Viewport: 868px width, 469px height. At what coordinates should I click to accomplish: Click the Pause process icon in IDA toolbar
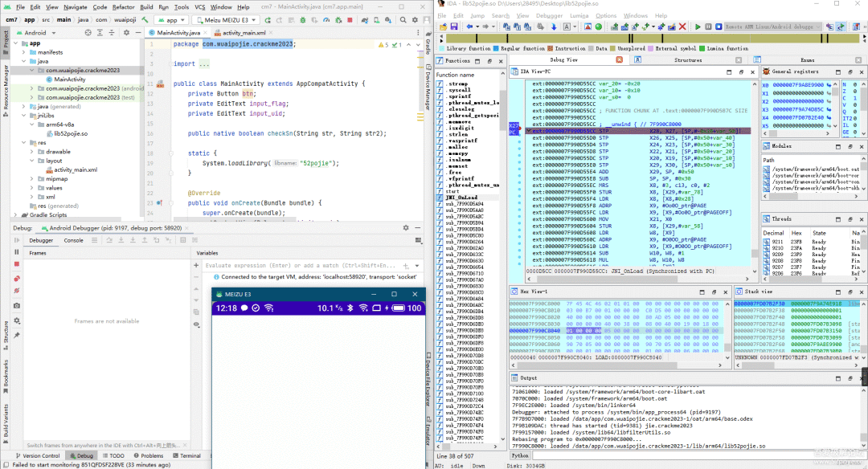point(707,27)
